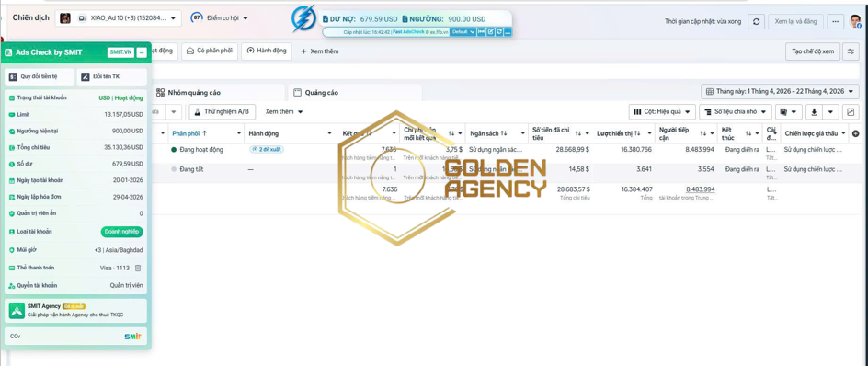Click the Múi giờ +3 | Asia/Baghdad value
Image resolution: width=868 pixels, height=366 pixels.
coord(119,250)
